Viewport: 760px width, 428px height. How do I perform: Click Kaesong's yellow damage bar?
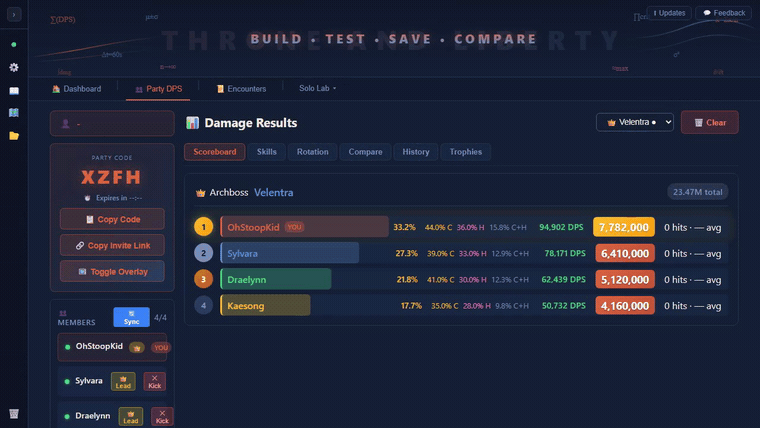click(x=266, y=305)
